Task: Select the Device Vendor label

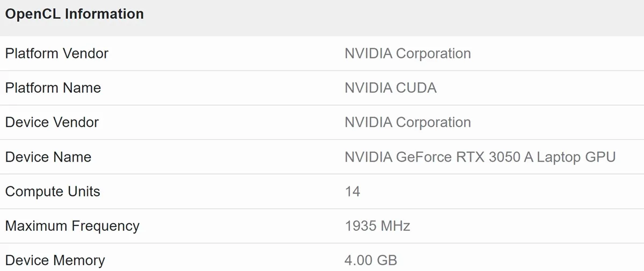Action: [x=52, y=122]
